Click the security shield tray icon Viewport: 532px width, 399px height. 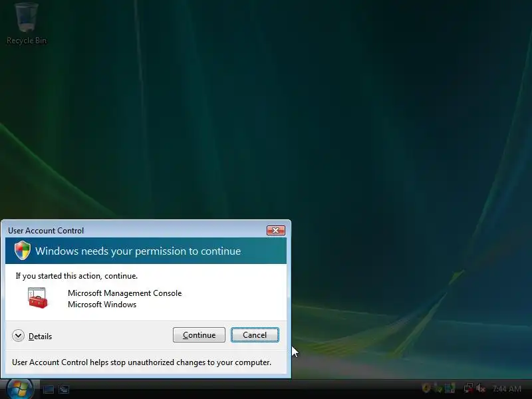426,388
